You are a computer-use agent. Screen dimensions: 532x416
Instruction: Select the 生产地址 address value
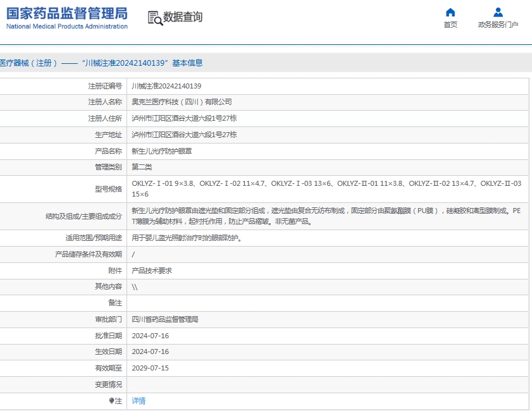click(x=184, y=135)
